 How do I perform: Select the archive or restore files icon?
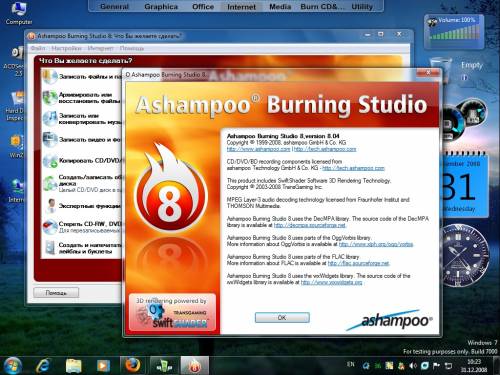coord(50,98)
